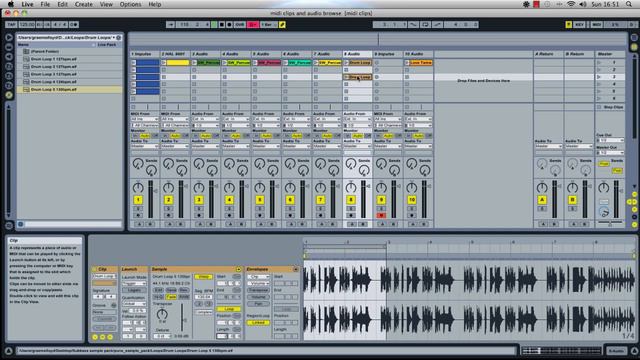Click track 1 pan knob
This screenshot has width=640, height=360.
pos(138,188)
